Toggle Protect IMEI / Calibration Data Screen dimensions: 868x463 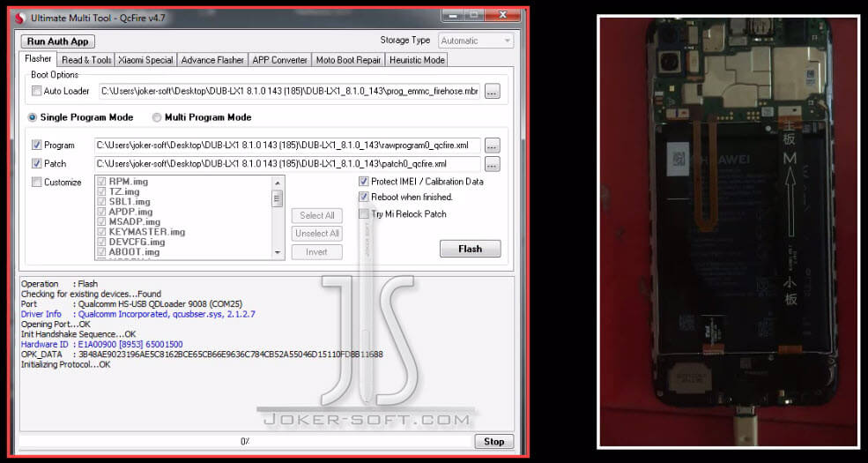364,181
